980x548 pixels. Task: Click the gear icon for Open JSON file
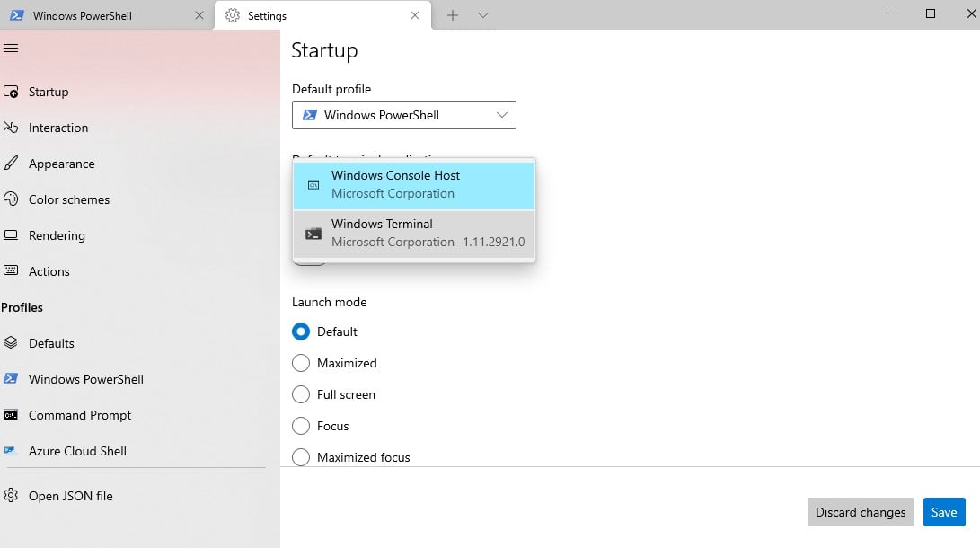(12, 496)
